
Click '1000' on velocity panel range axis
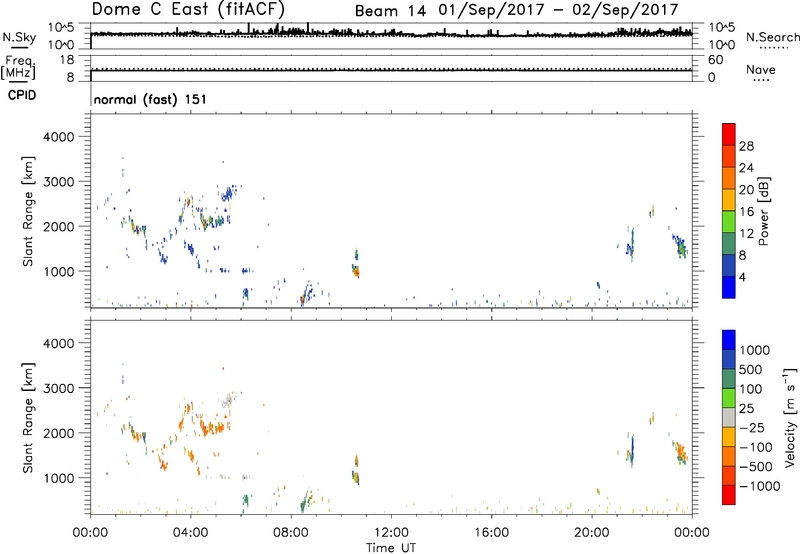(59, 478)
